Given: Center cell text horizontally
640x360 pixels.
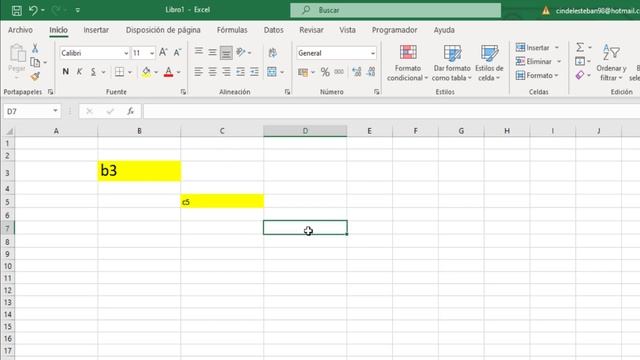Looking at the screenshot, I should point(212,72).
